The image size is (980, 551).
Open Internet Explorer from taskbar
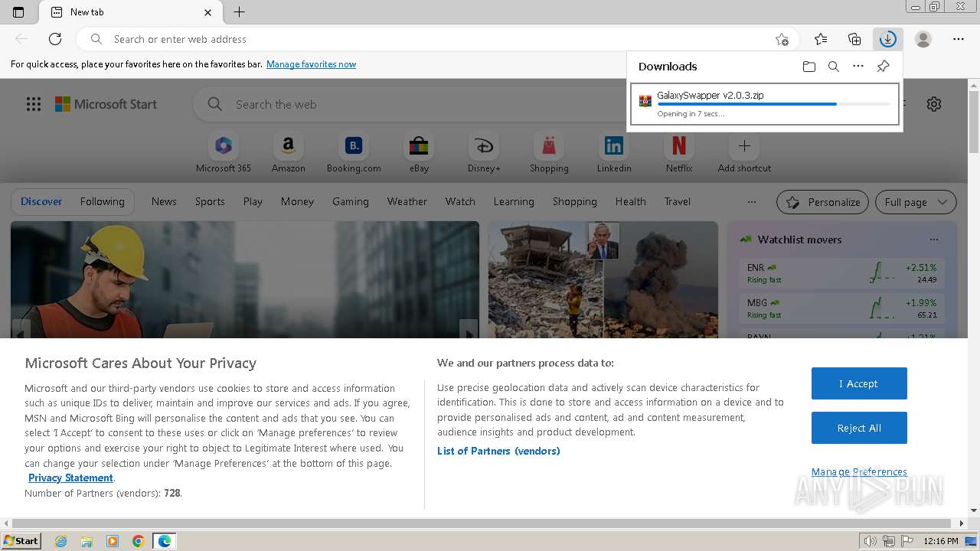click(61, 541)
